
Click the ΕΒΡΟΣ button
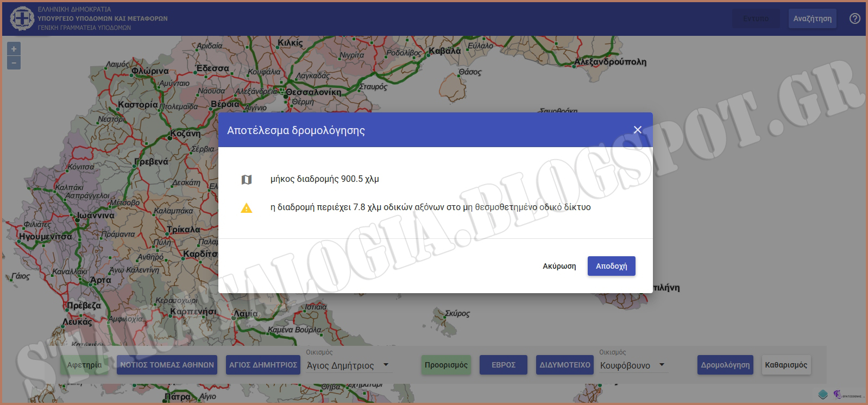coord(504,365)
